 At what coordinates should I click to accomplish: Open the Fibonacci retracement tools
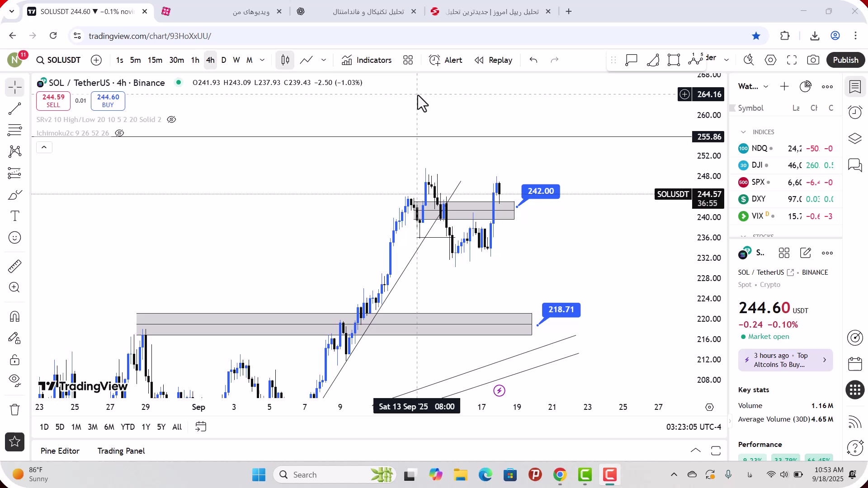click(x=15, y=130)
